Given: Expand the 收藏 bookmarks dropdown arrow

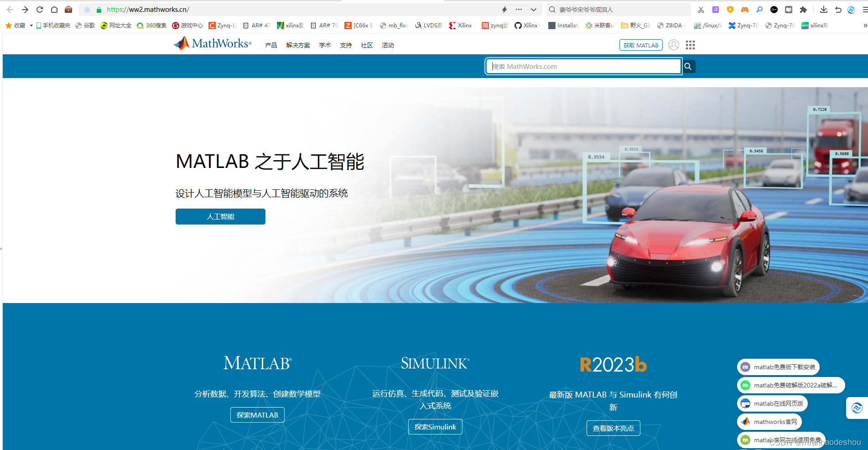Looking at the screenshot, I should click(31, 25).
